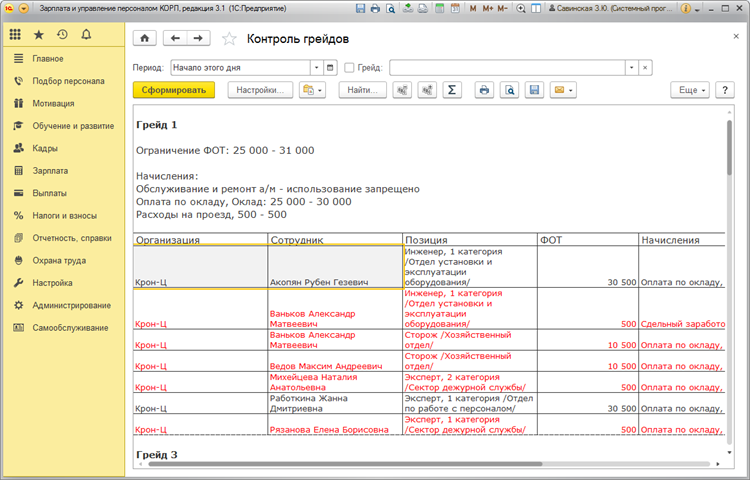
Task: Click user name Савинская З.Ю. in title bar
Action: [610, 8]
